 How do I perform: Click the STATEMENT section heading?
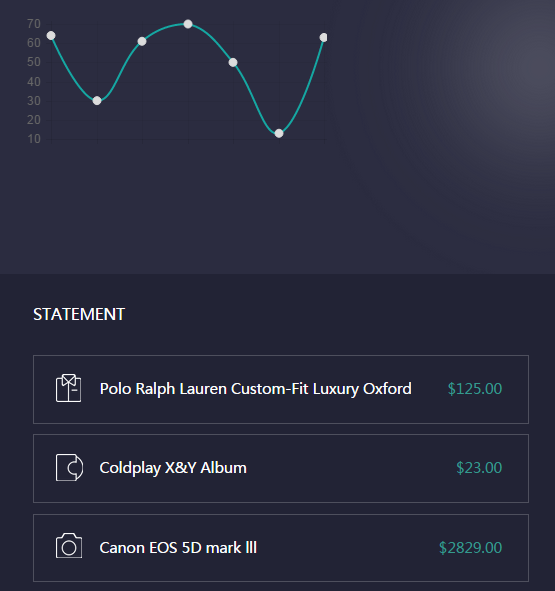[x=79, y=314]
